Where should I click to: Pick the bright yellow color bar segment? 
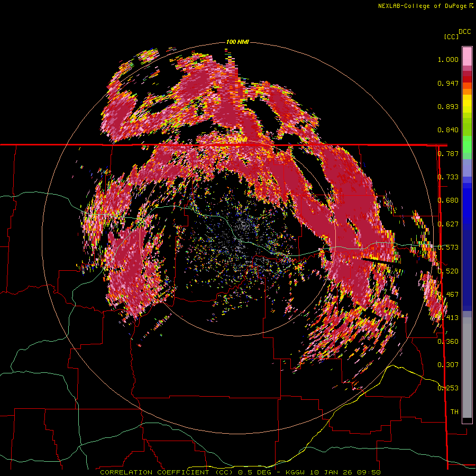pos(467,104)
